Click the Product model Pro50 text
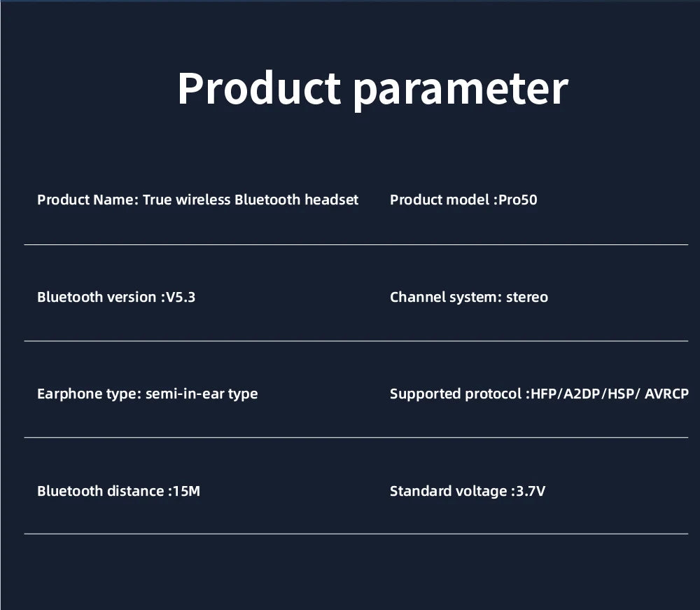Viewport: 700px width, 610px height. click(463, 200)
